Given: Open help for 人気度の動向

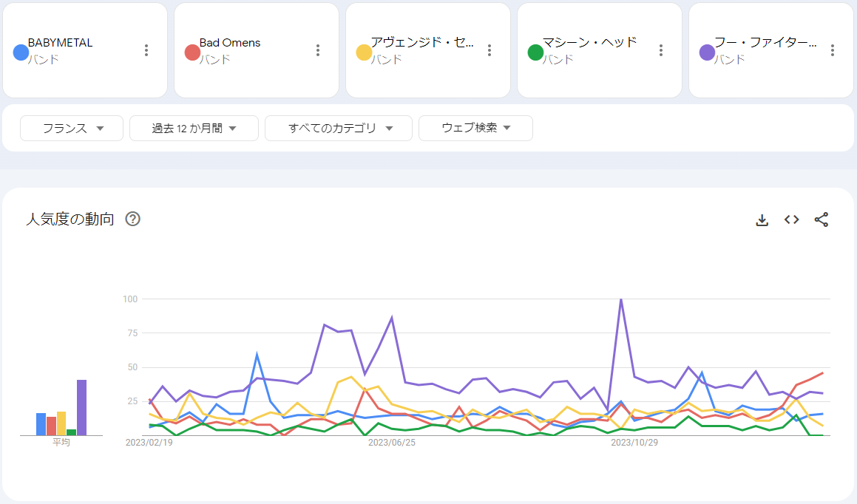Looking at the screenshot, I should 133,219.
